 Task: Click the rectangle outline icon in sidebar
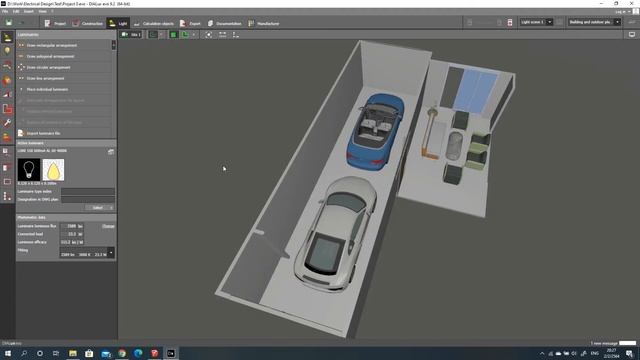pos(7,182)
